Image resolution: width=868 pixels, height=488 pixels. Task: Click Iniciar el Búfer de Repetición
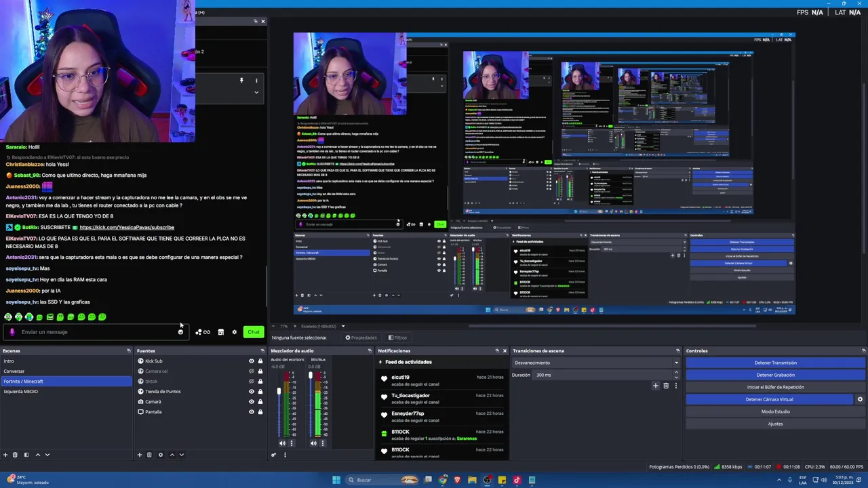point(775,387)
